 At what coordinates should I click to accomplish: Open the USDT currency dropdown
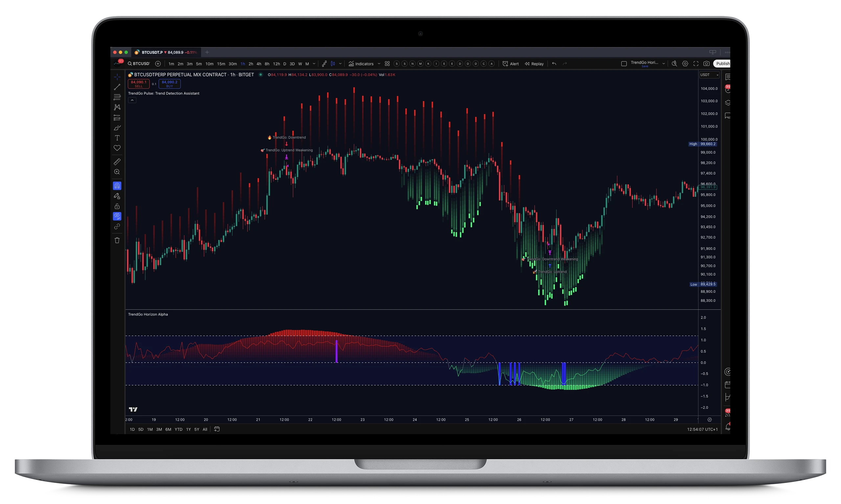(x=710, y=75)
